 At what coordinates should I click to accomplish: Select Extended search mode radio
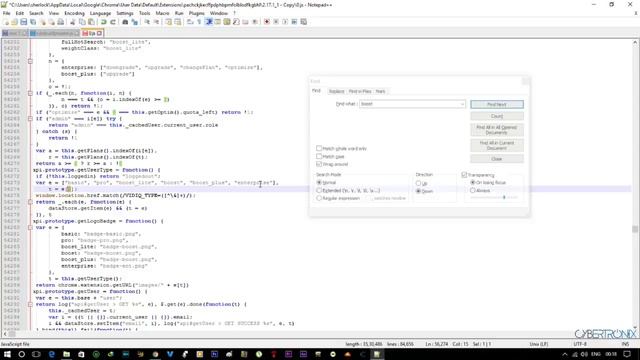(319, 190)
